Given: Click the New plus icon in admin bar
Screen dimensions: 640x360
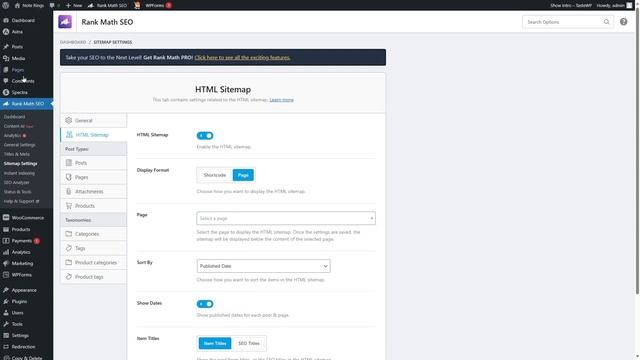Looking at the screenshot, I should 68,5.
